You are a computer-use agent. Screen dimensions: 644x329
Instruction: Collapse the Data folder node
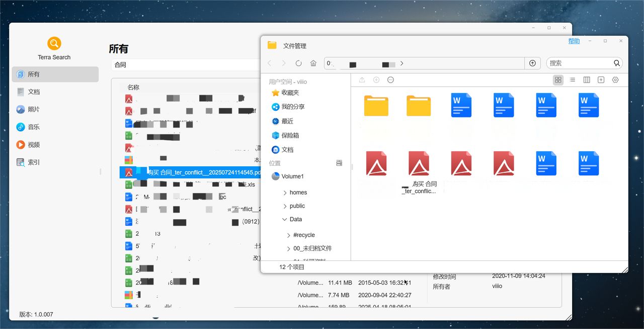285,219
